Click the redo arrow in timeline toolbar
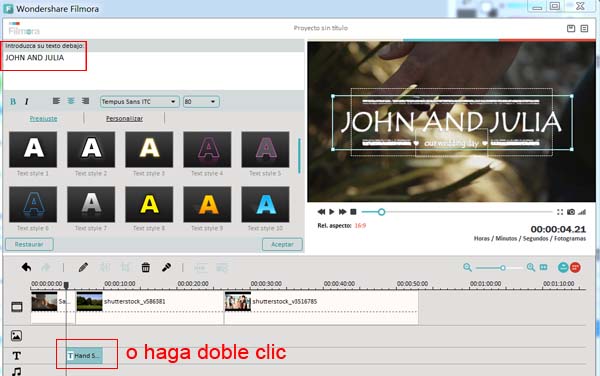Viewport: 600px width, 376px height. pos(46,267)
